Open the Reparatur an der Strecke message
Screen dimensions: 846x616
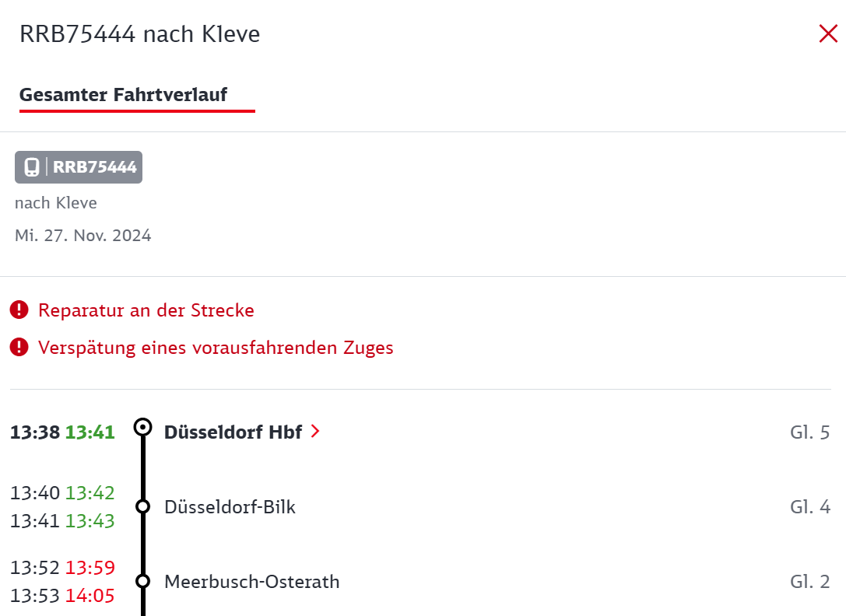point(146,310)
